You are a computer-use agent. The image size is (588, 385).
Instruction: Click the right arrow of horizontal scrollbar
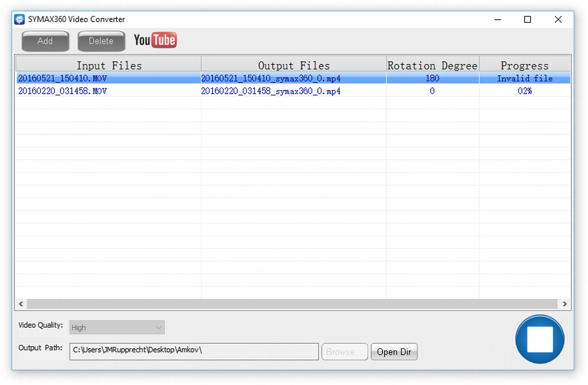point(564,304)
